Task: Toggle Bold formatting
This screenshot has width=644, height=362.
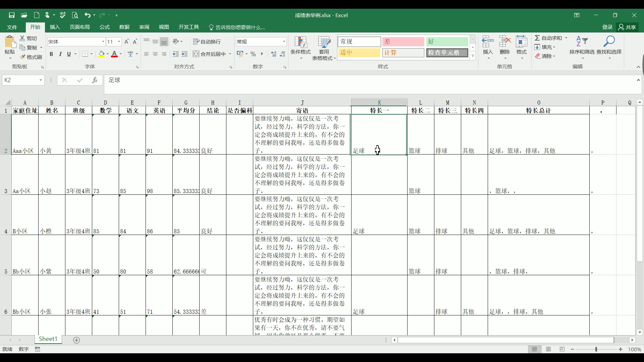Action: [x=51, y=54]
